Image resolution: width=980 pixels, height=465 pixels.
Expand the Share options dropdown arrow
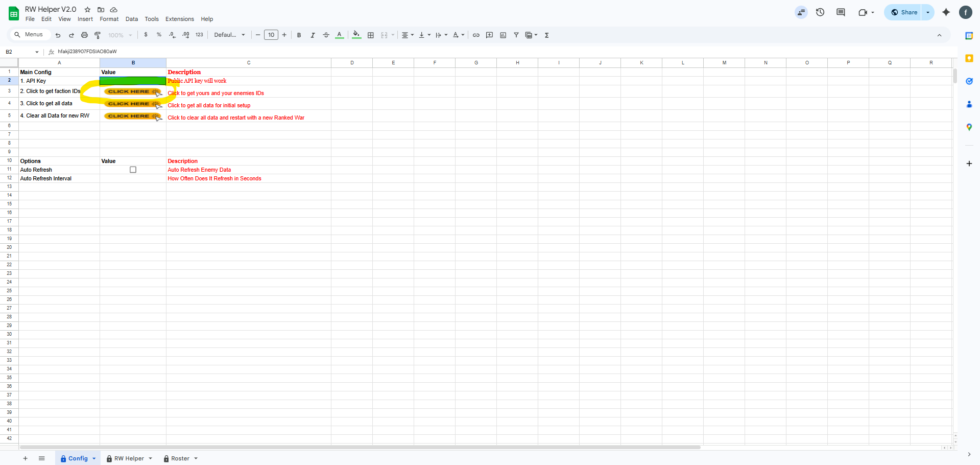[928, 12]
